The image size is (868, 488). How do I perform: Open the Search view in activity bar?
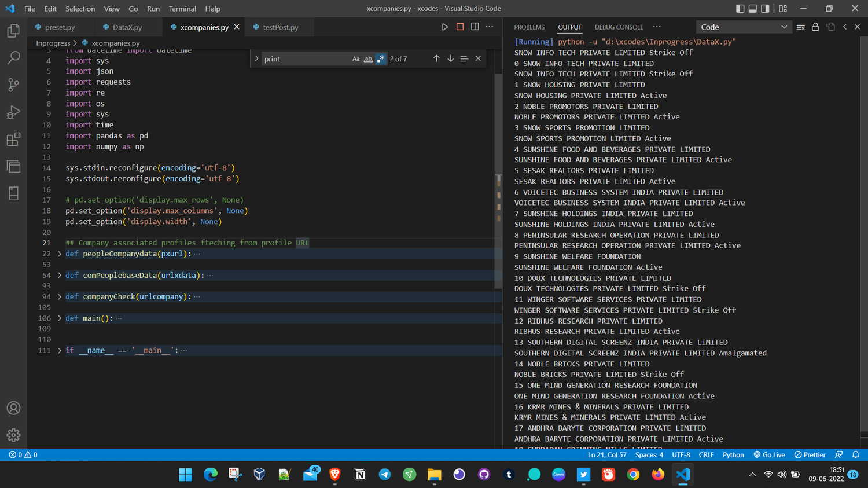[x=13, y=57]
